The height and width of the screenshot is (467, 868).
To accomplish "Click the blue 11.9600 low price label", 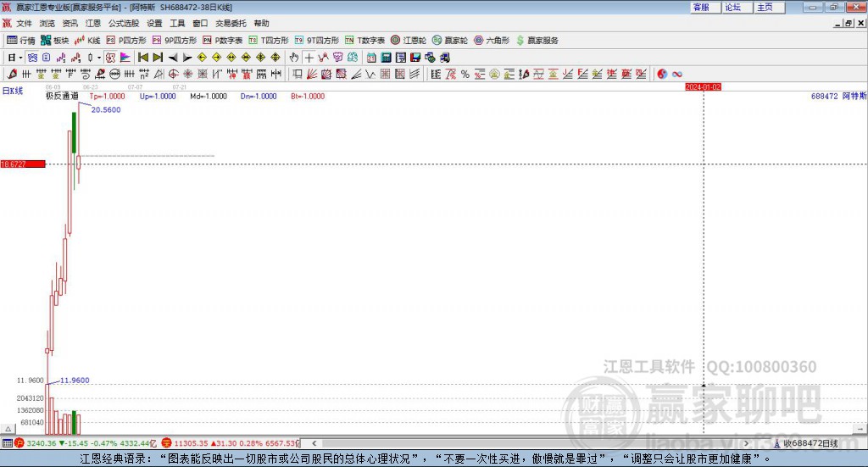I will point(75,381).
